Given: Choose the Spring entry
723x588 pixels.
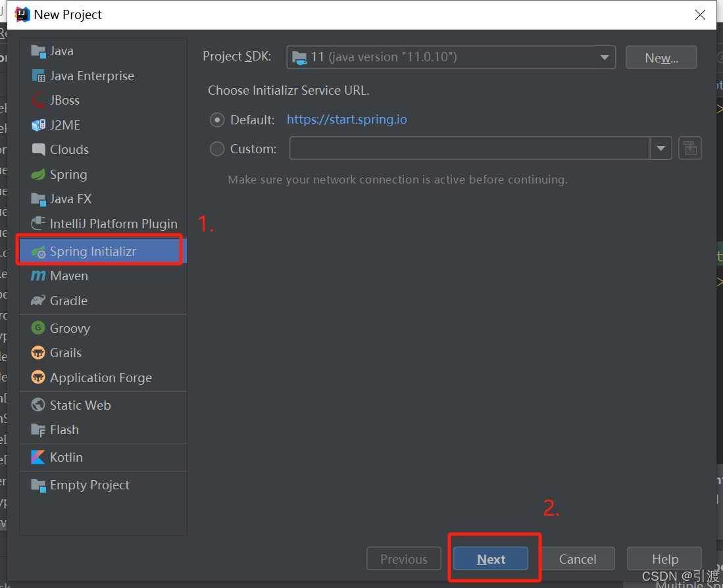Looking at the screenshot, I should 68,175.
